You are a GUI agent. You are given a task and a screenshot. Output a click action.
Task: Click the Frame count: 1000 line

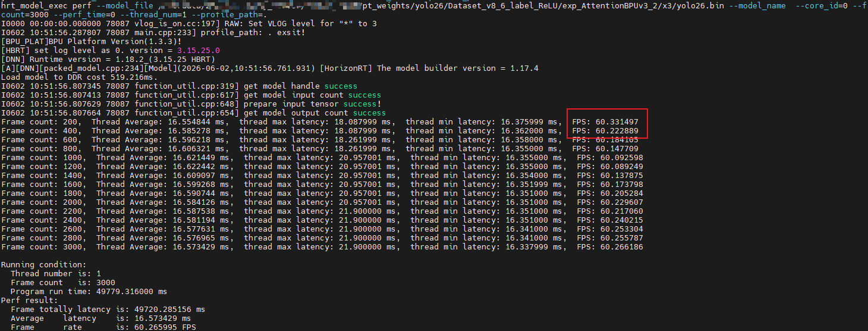(x=322, y=158)
